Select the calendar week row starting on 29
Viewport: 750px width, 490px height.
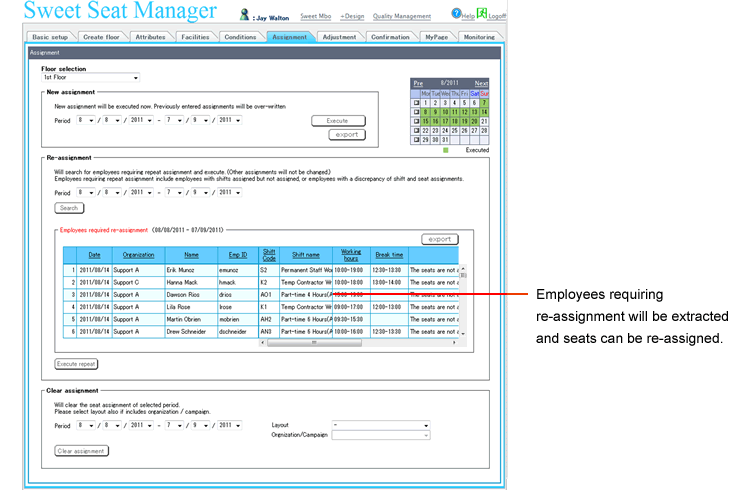click(x=416, y=139)
